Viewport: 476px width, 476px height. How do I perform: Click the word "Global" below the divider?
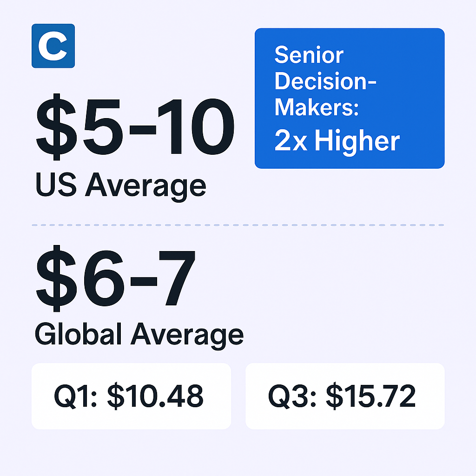(x=79, y=335)
